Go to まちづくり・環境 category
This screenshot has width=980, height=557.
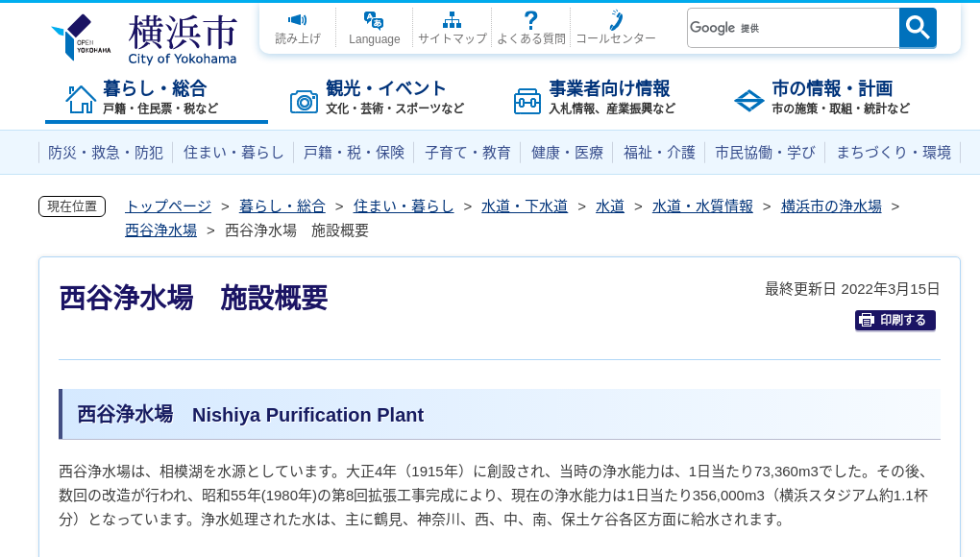893,152
